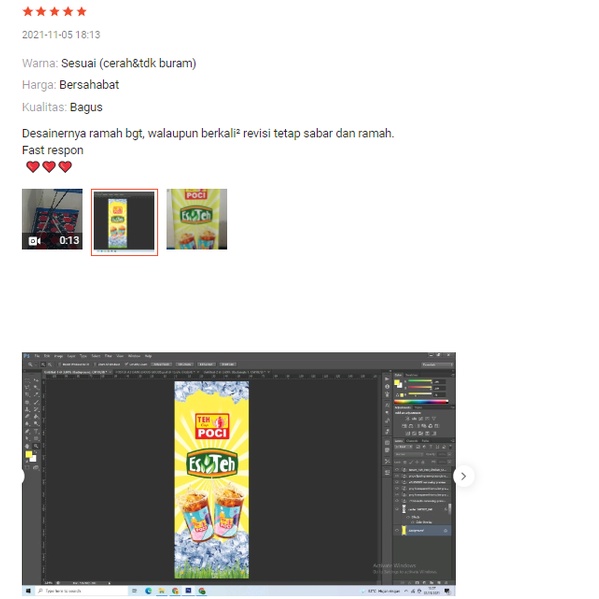Image resolution: width=599 pixels, height=599 pixels.
Task: Open File Explorer from the taskbar
Action: click(162, 591)
